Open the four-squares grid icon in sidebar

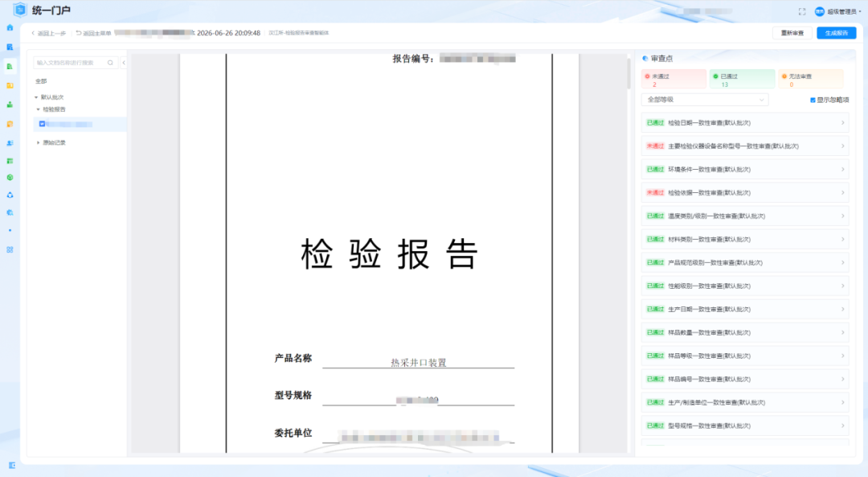[x=10, y=250]
